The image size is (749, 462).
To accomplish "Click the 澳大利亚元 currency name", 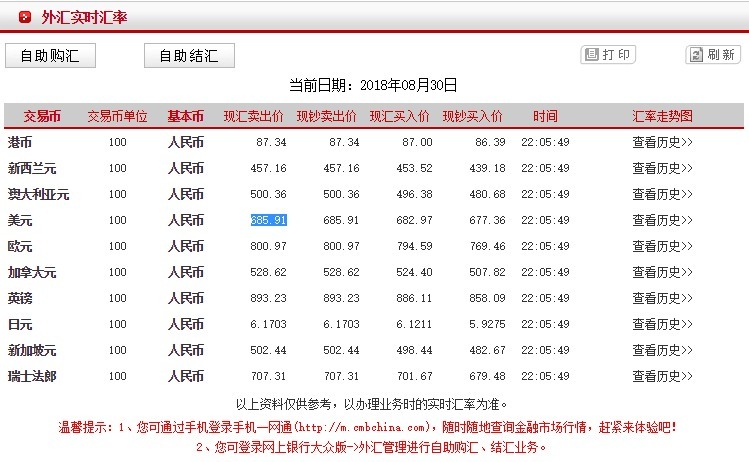I will click(38, 194).
